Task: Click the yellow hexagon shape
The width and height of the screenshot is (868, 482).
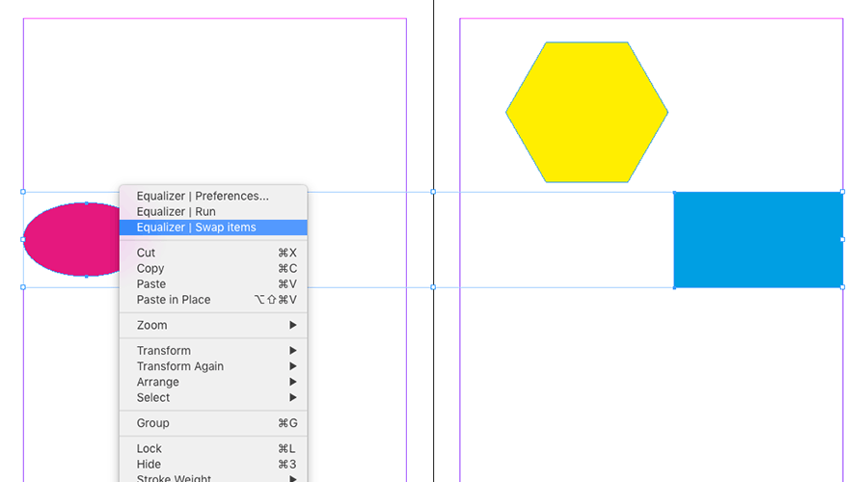Action: 586,112
